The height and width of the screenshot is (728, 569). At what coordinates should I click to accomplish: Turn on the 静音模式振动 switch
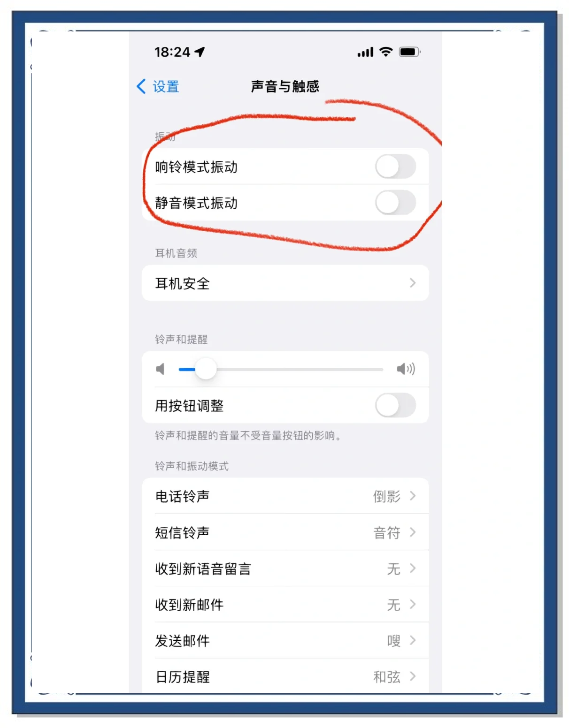(395, 203)
